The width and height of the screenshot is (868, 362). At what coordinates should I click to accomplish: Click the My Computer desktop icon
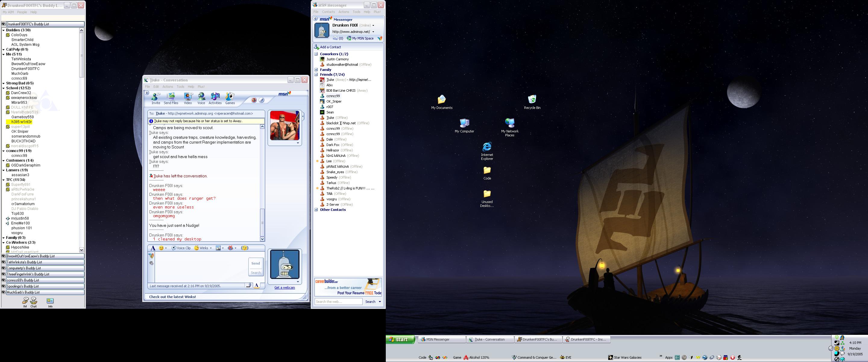[x=464, y=125]
